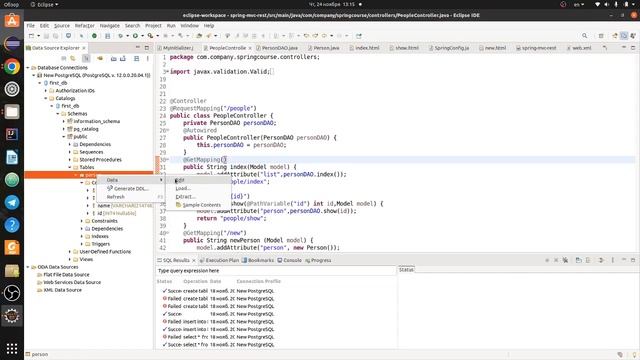Switch to PersonDAO.java editor tab
Screen dimensions: 640x360
point(279,48)
